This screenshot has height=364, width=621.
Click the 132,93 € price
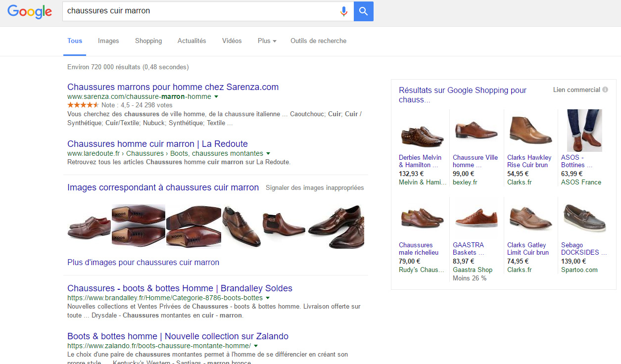pos(411,174)
